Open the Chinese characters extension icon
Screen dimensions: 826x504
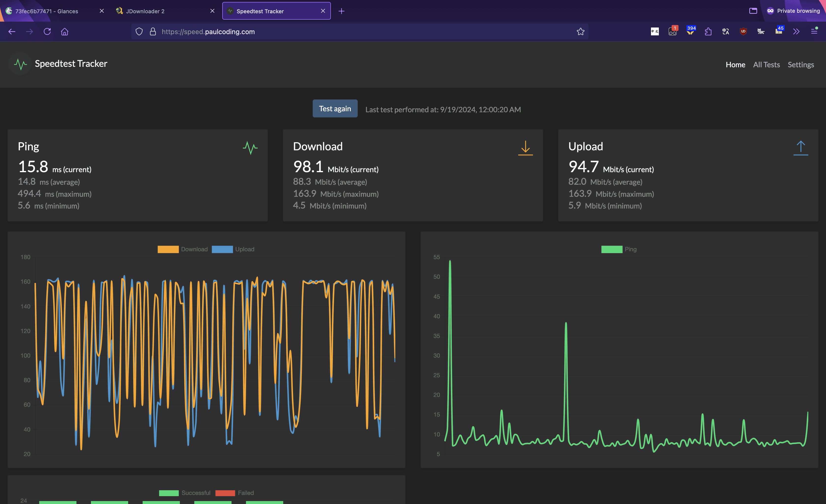[655, 31]
